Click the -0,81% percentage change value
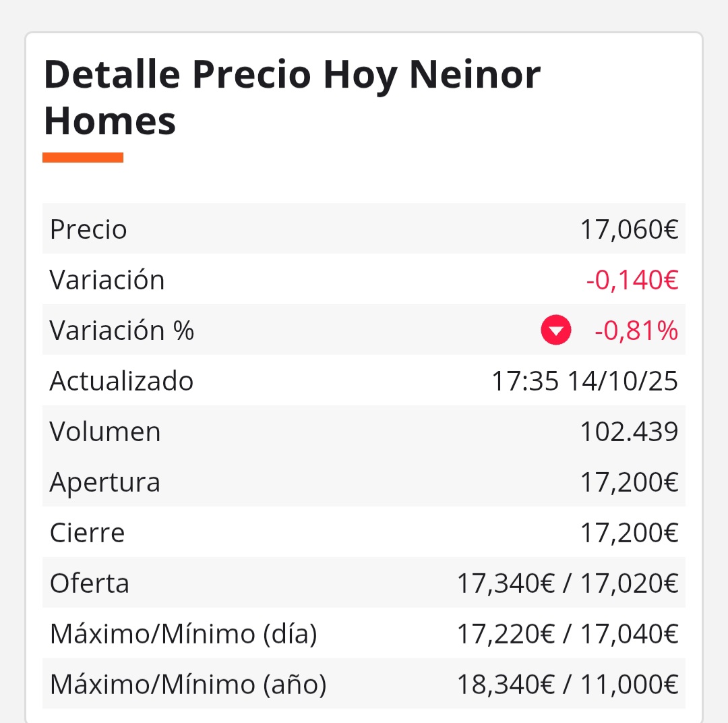The height and width of the screenshot is (723, 728). coord(636,330)
